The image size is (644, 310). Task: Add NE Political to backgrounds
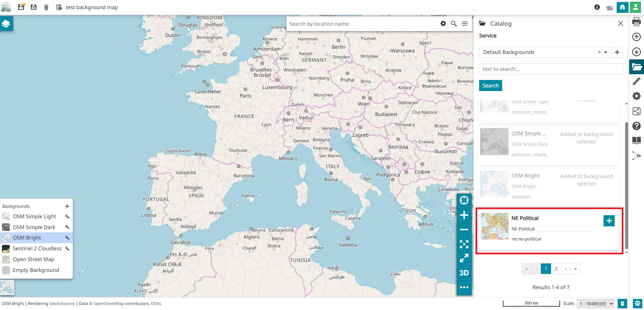click(x=609, y=221)
